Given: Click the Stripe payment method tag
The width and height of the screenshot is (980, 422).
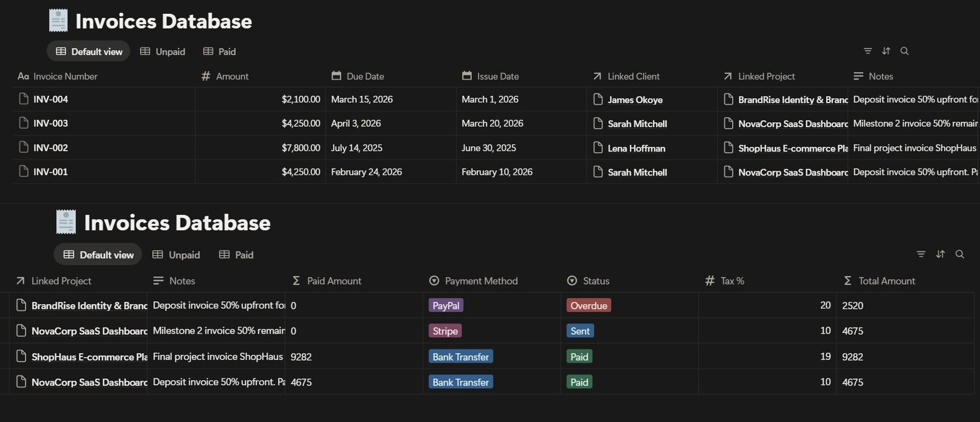Looking at the screenshot, I should coord(445,330).
